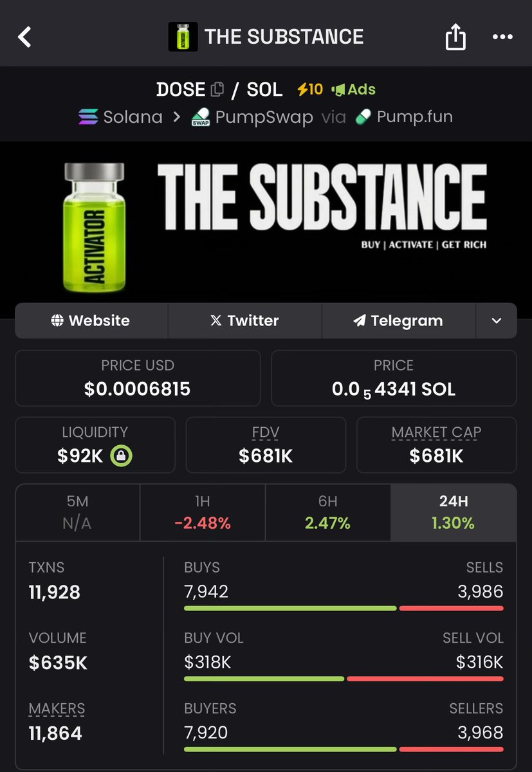This screenshot has width=532, height=772.
Task: Tap THE SUBSTANCE banner image
Action: coord(266,228)
